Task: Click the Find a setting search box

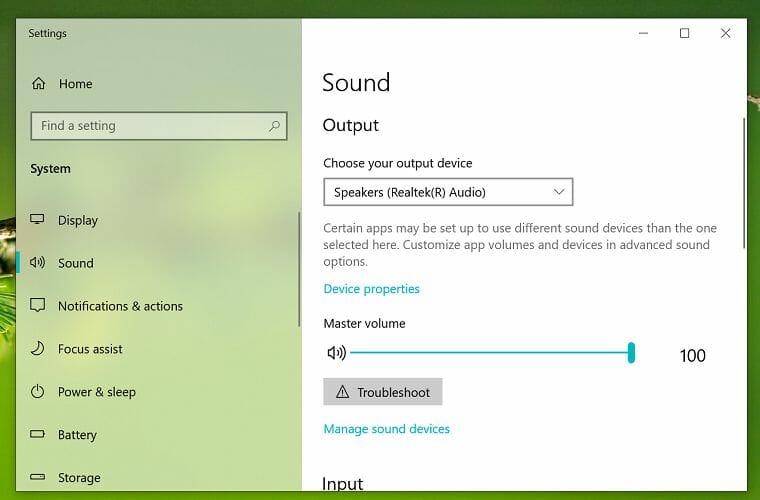Action: [159, 126]
